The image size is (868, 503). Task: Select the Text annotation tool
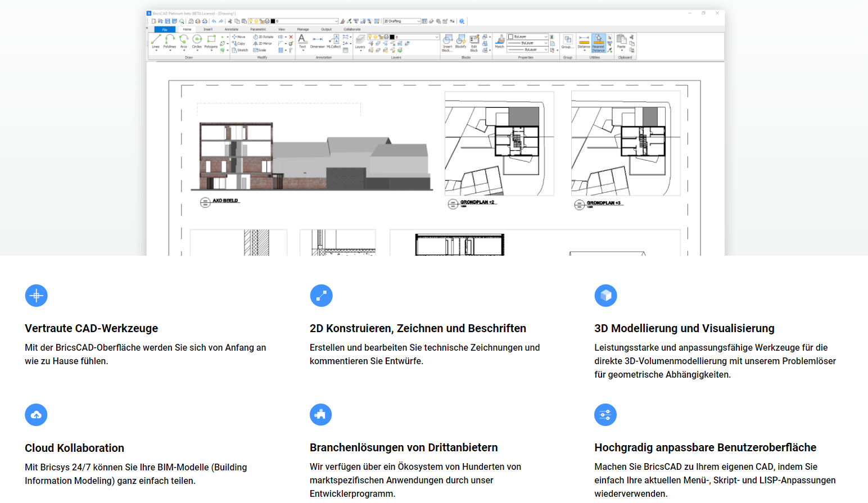click(302, 42)
